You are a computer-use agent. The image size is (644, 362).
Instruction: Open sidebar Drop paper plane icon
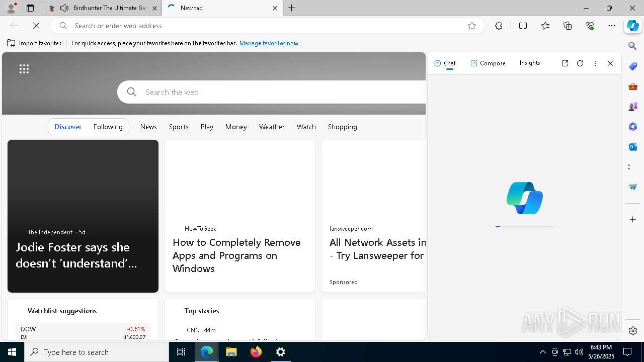633,187
